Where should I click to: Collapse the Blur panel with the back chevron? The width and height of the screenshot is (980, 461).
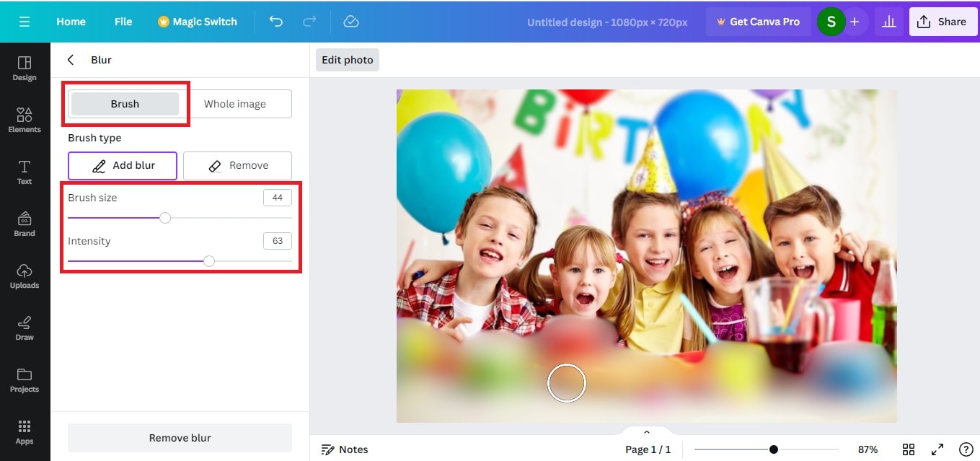tap(70, 60)
